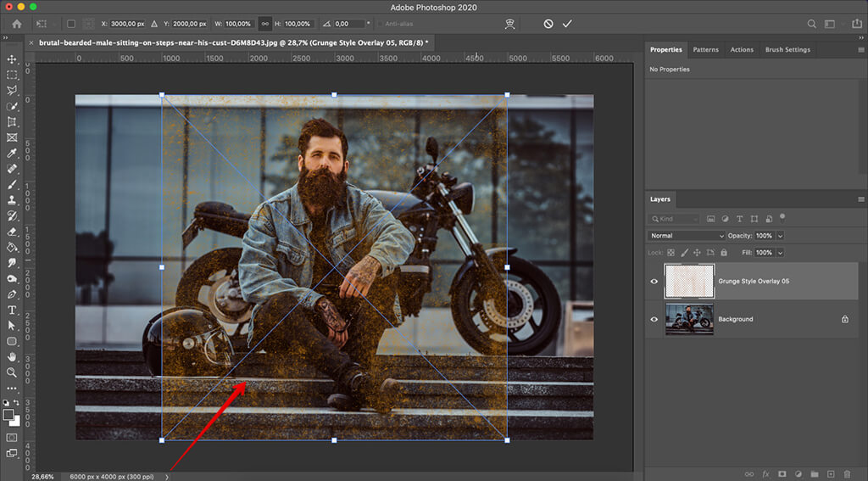The height and width of the screenshot is (481, 868).
Task: Hide the Background layer
Action: point(654,319)
